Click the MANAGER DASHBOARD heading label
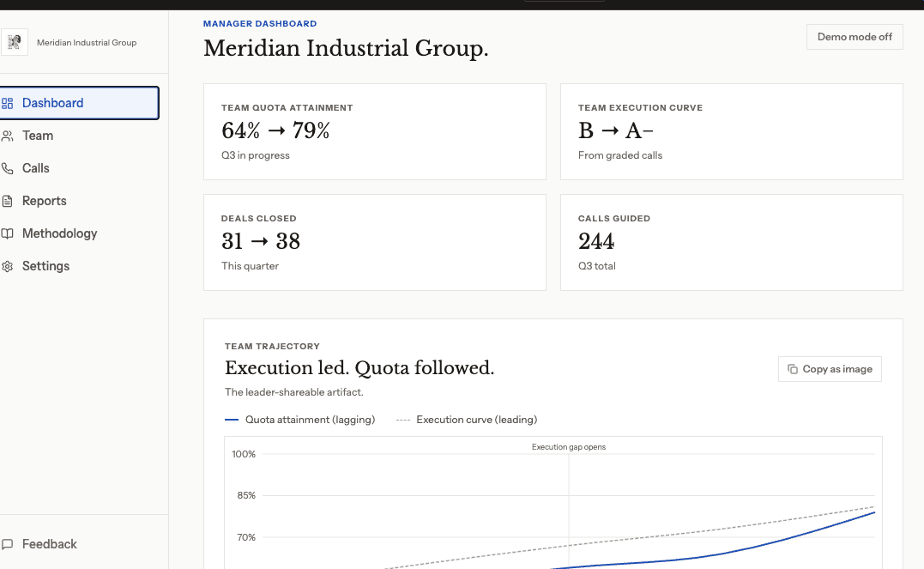The height and width of the screenshot is (569, 924). click(260, 23)
